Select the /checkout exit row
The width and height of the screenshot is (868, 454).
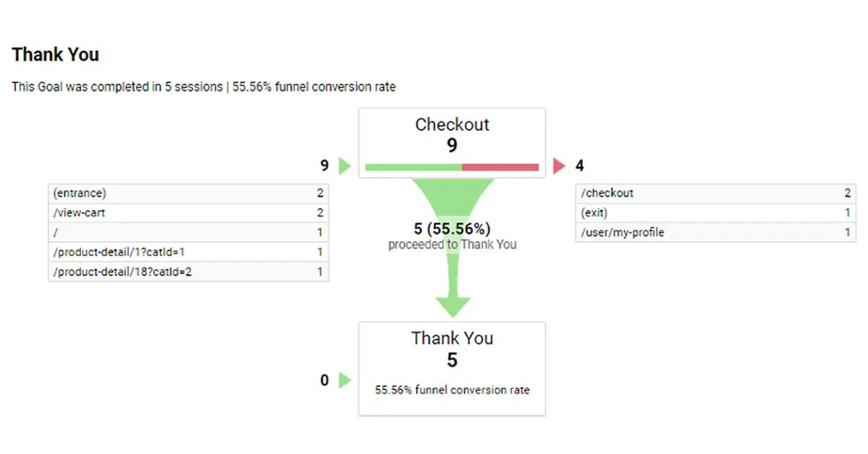[715, 193]
